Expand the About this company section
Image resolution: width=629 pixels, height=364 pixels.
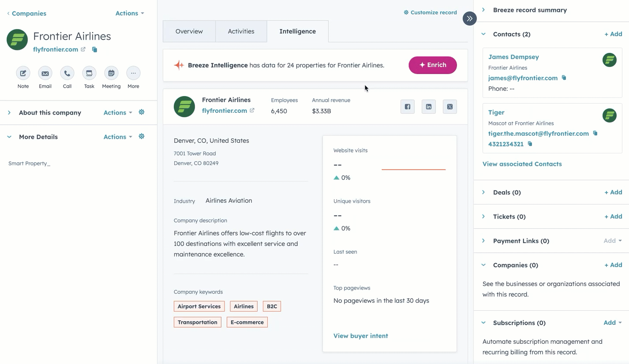click(x=9, y=113)
